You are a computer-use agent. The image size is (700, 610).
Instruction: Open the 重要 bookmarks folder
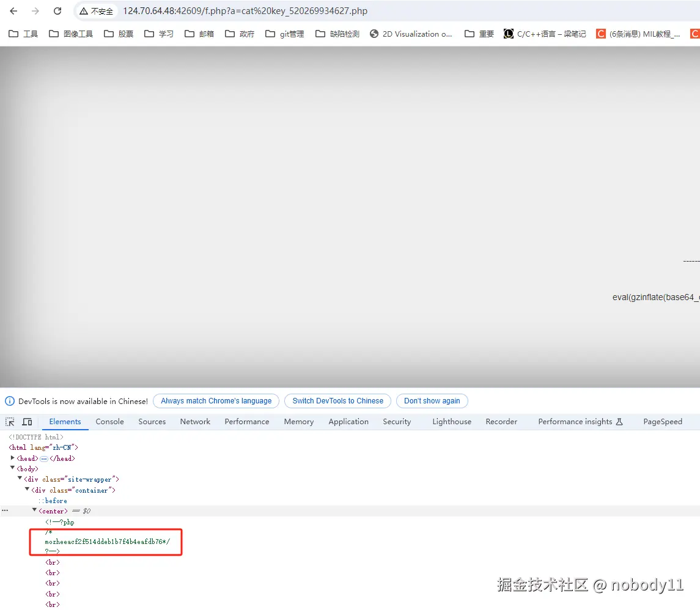click(479, 34)
